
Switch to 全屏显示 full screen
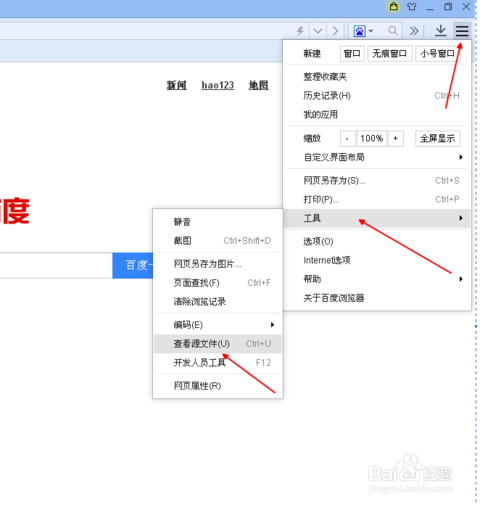click(x=438, y=138)
